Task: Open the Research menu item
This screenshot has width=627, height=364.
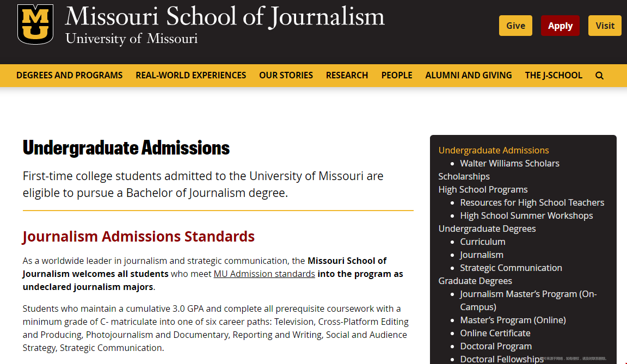Action: (x=347, y=76)
